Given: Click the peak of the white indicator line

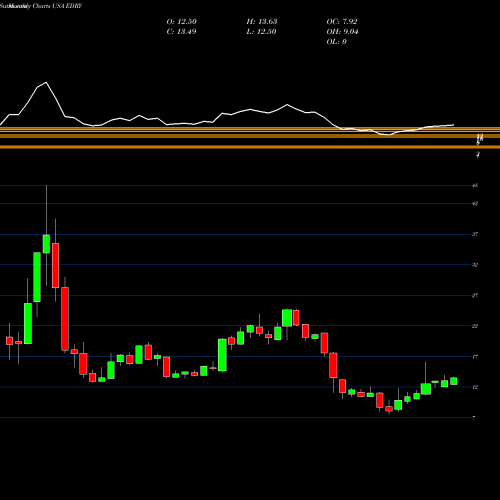Looking at the screenshot, I should (46, 82).
